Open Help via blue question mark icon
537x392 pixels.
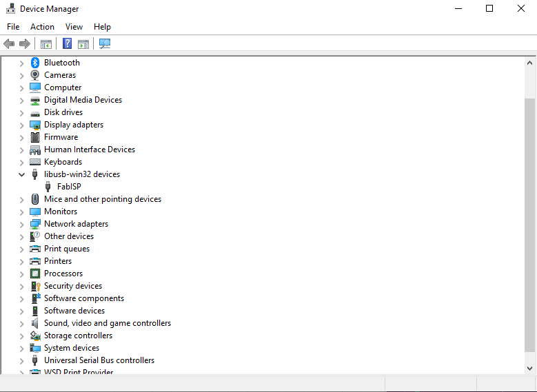point(67,43)
